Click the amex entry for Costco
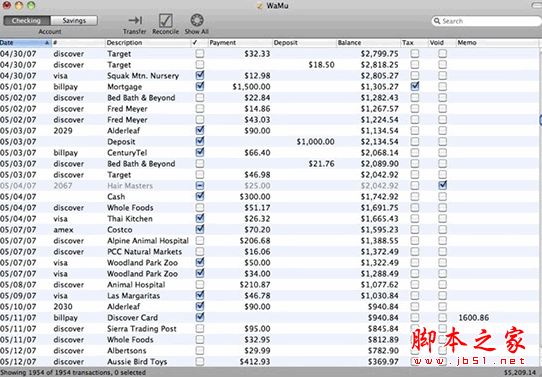Viewport: 542px width, 377px height. 63,230
